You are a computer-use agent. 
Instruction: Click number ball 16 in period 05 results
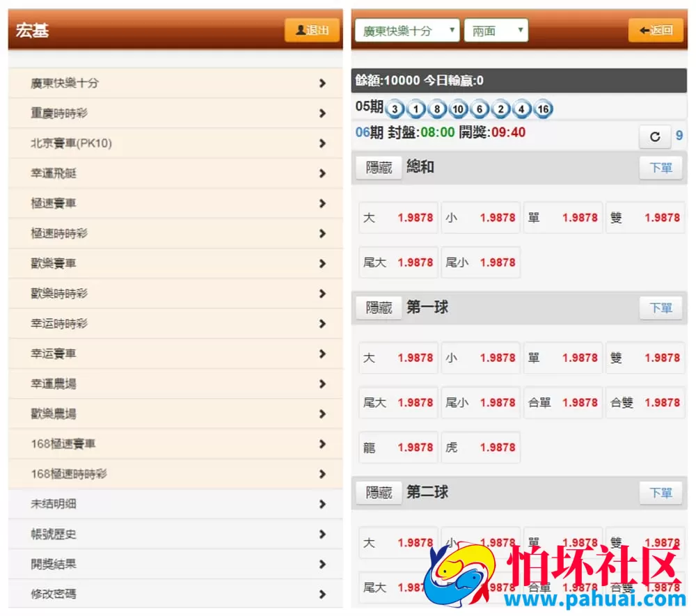(542, 109)
